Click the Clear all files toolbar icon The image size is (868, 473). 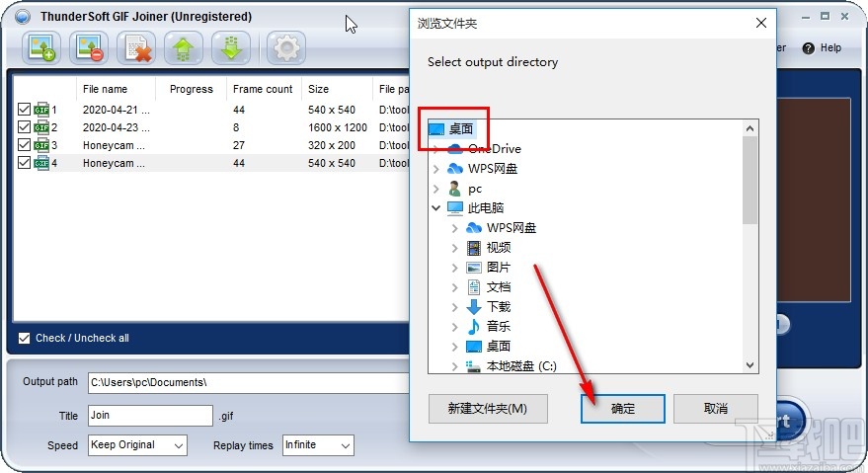[x=136, y=47]
